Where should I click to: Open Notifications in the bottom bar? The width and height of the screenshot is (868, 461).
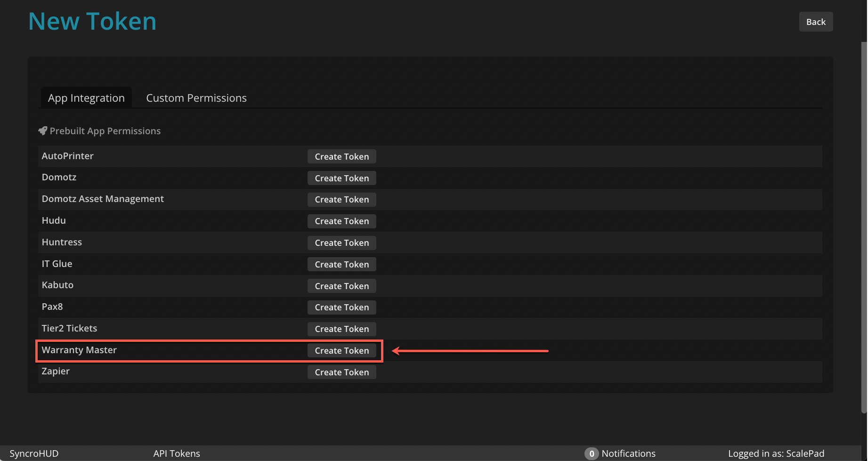(x=628, y=453)
